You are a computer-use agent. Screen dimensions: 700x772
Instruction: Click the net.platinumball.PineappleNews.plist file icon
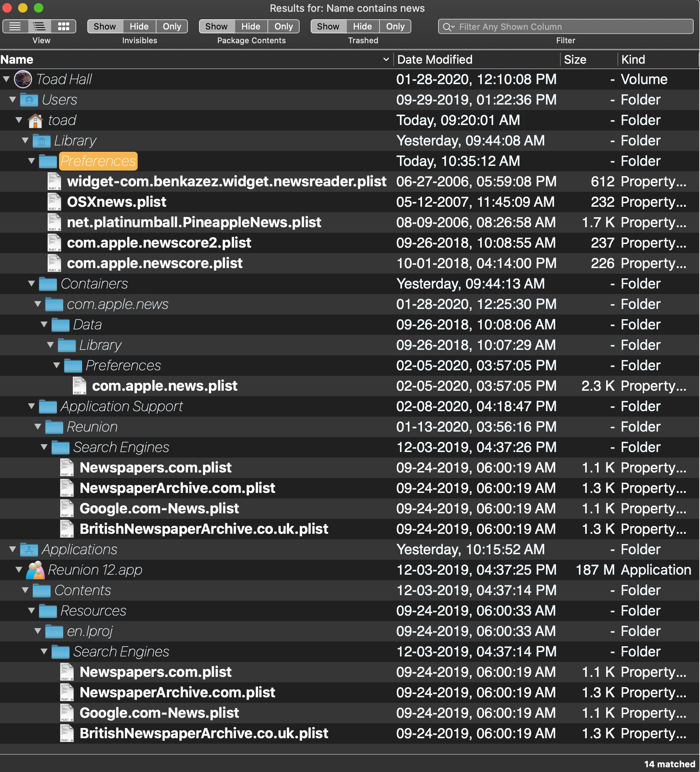(54, 222)
